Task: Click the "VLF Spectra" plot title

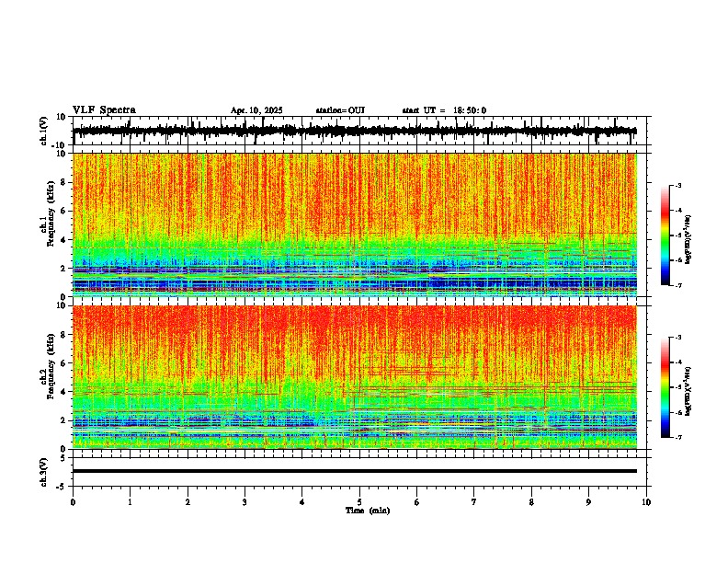Action: [104, 110]
